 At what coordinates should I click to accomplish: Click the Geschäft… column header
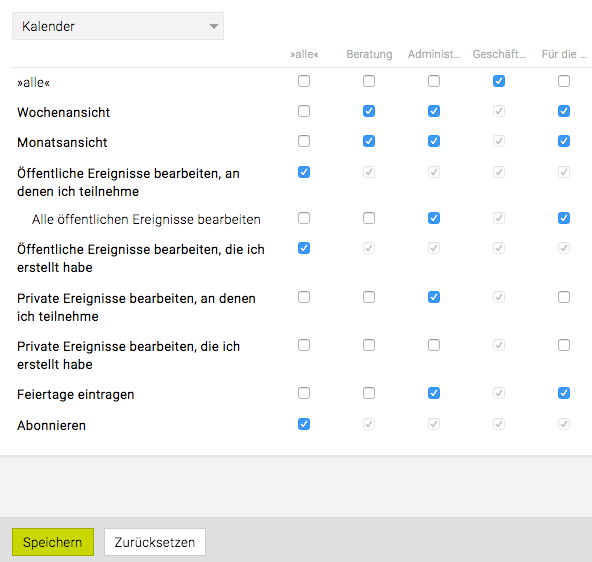[499, 54]
